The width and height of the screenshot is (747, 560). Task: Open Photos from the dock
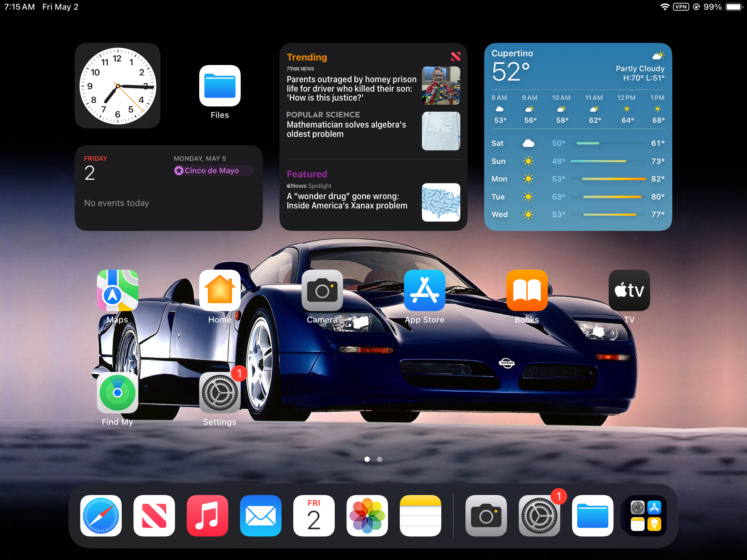(367, 516)
